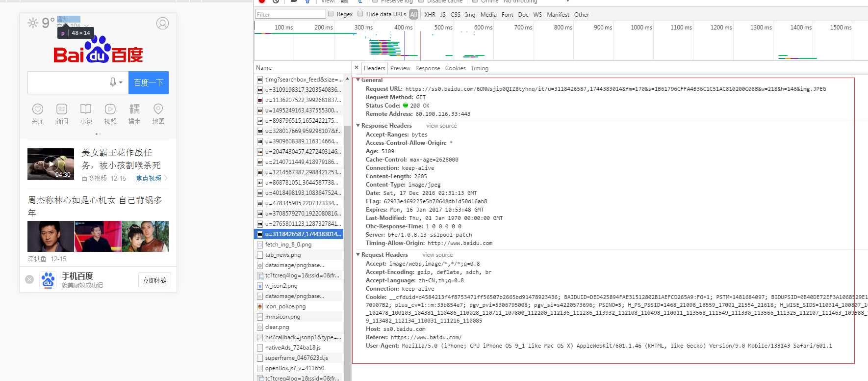Click the Baidu paw app icon in banner
This screenshot has width=868, height=381.
[x=48, y=280]
